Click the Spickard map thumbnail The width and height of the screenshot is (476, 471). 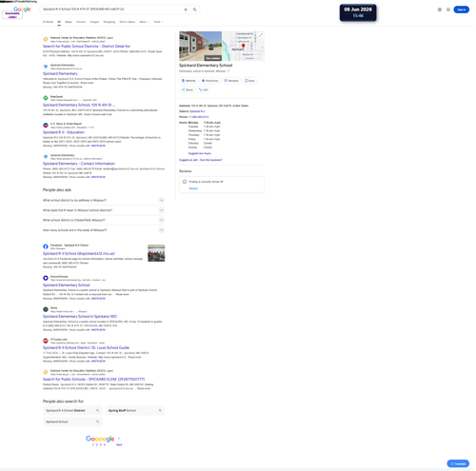click(243, 46)
